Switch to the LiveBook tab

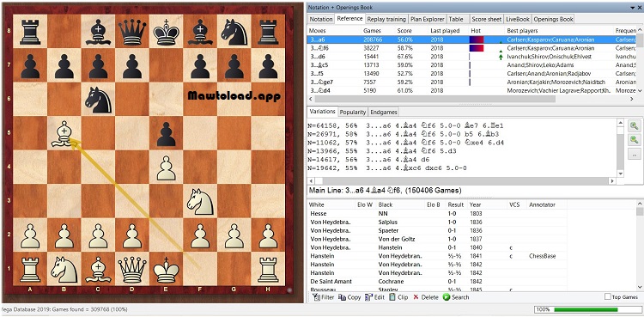pos(518,19)
